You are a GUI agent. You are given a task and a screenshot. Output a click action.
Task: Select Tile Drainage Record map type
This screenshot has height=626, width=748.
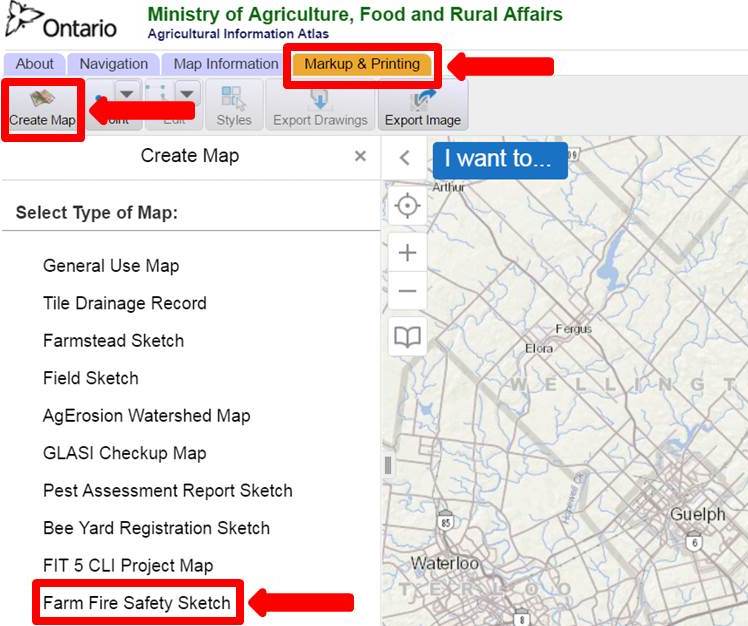(125, 303)
